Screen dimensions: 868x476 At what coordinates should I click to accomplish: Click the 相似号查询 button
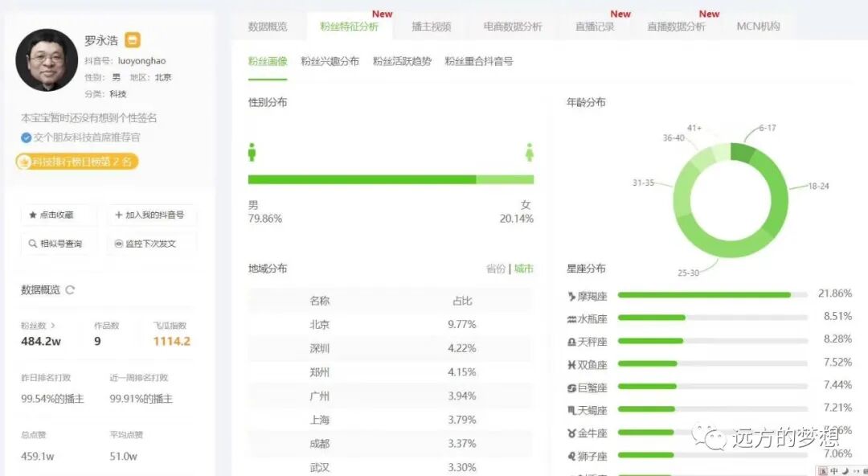coord(58,244)
